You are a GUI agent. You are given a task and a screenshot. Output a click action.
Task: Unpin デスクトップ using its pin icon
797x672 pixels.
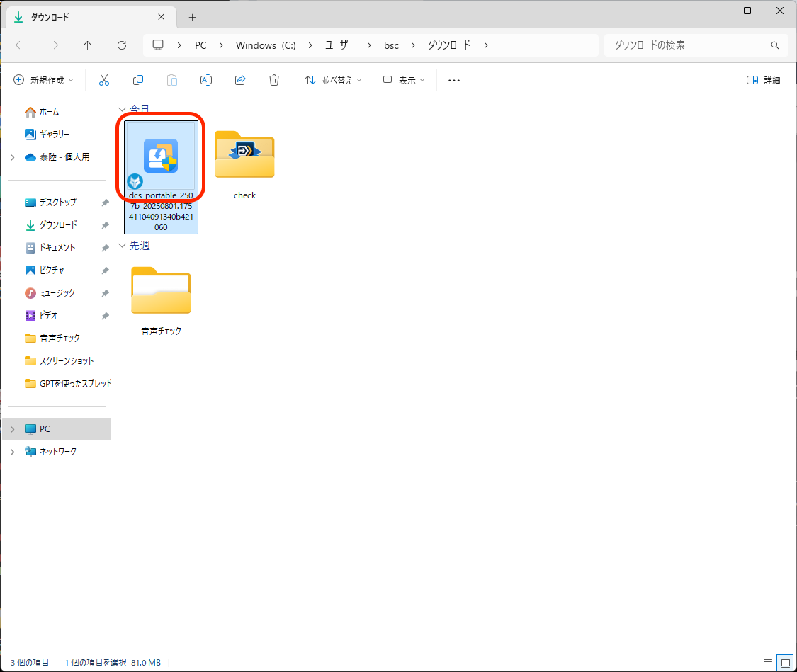pos(106,203)
